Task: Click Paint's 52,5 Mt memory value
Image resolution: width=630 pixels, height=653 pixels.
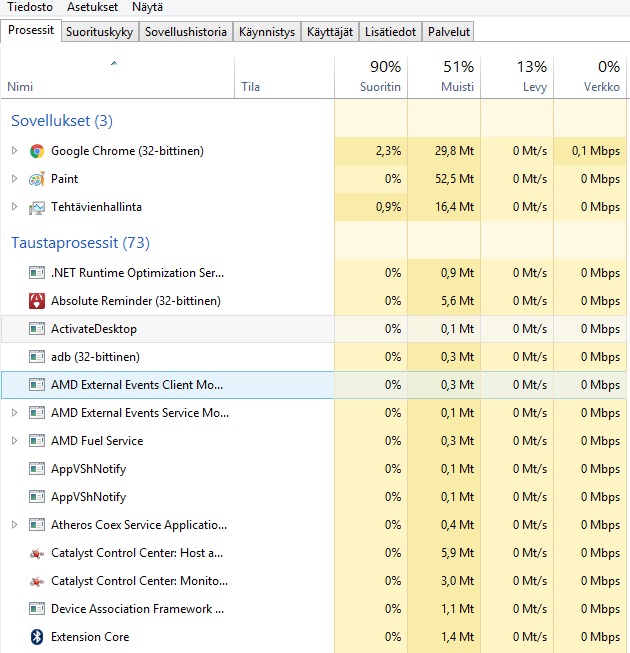Action: (454, 179)
